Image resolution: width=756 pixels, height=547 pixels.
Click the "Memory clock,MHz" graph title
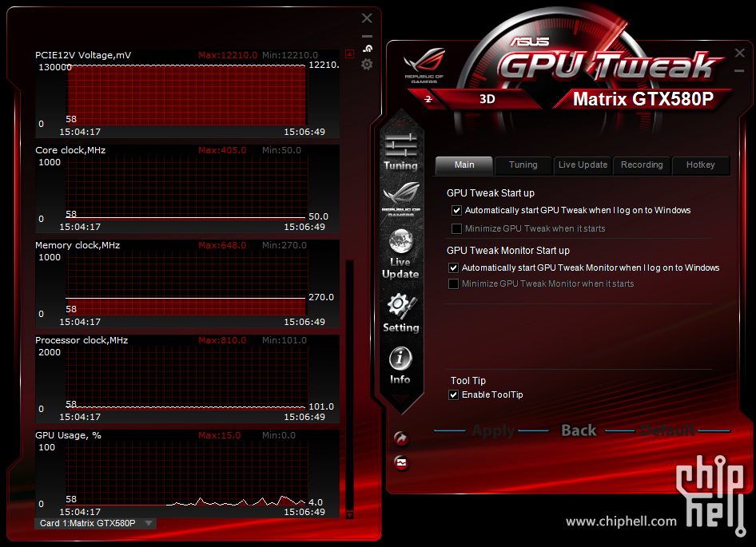tap(78, 245)
